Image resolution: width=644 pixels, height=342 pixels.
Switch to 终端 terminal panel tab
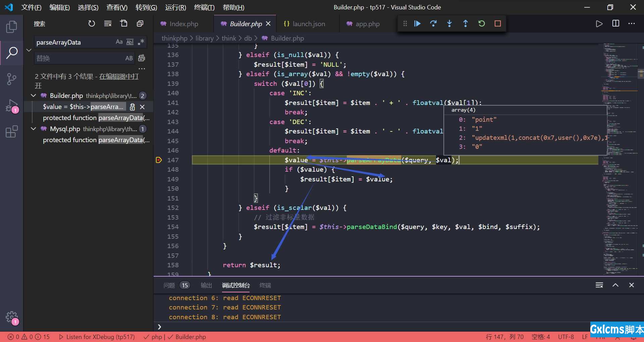(265, 285)
